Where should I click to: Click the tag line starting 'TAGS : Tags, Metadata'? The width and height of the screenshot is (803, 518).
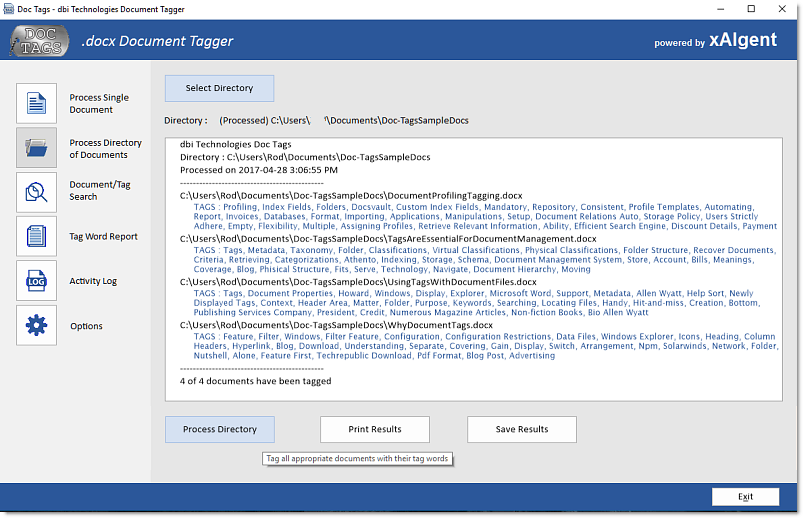click(485, 250)
